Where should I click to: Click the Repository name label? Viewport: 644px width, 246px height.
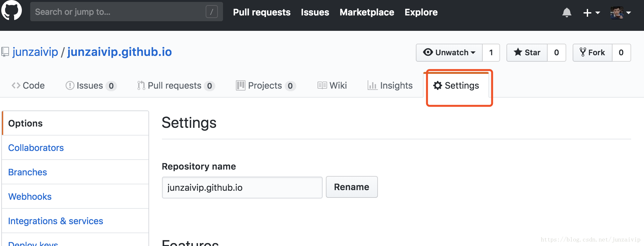click(x=199, y=166)
